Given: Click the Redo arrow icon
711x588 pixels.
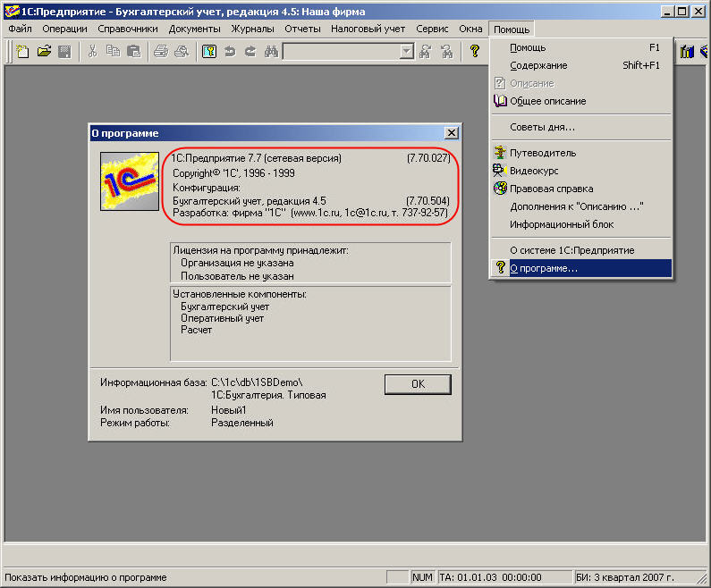Looking at the screenshot, I should pyautogui.click(x=250, y=51).
